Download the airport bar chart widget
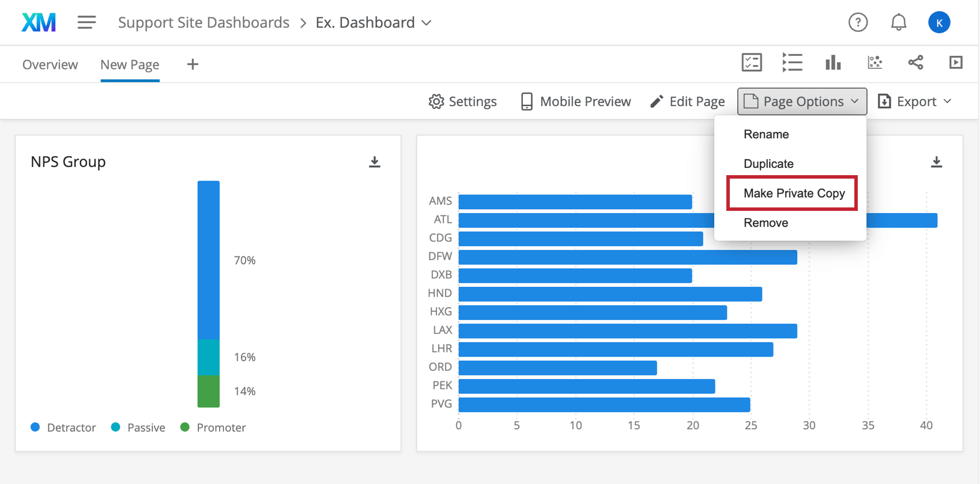 point(937,162)
